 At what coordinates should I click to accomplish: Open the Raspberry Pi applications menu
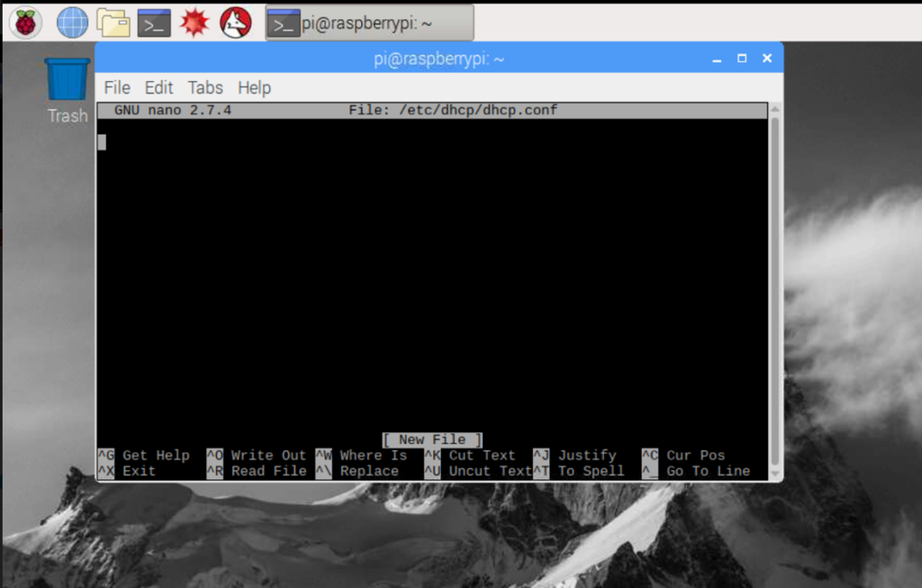click(x=24, y=22)
